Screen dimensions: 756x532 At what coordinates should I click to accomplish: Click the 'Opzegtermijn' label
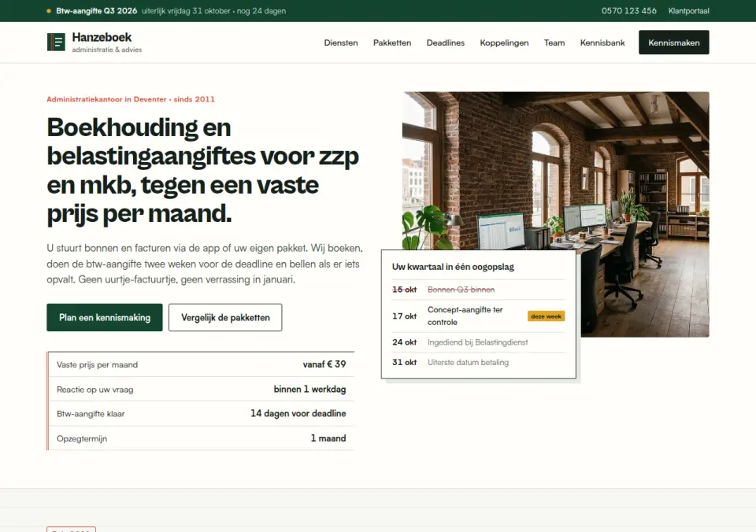(82, 438)
